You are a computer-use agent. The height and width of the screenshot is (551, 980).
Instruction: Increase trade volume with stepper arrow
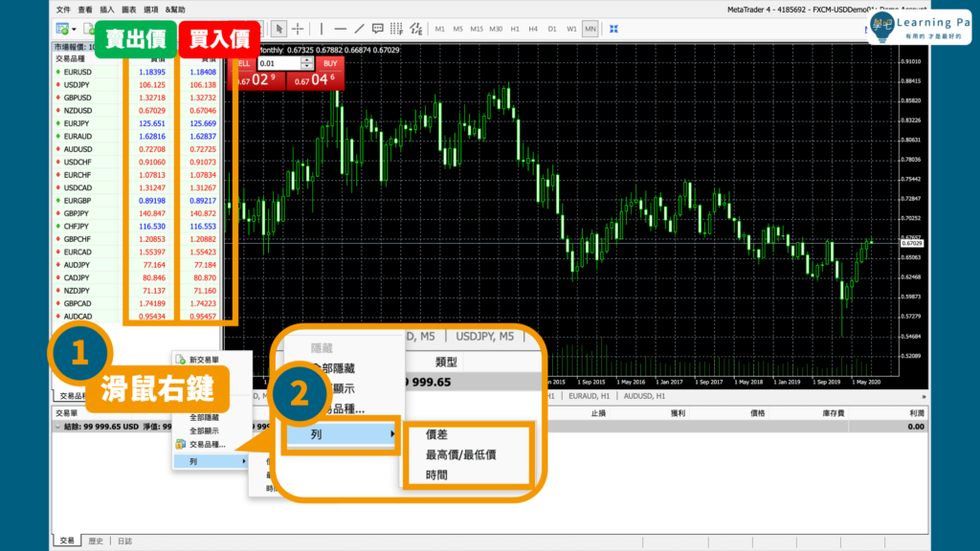click(306, 60)
